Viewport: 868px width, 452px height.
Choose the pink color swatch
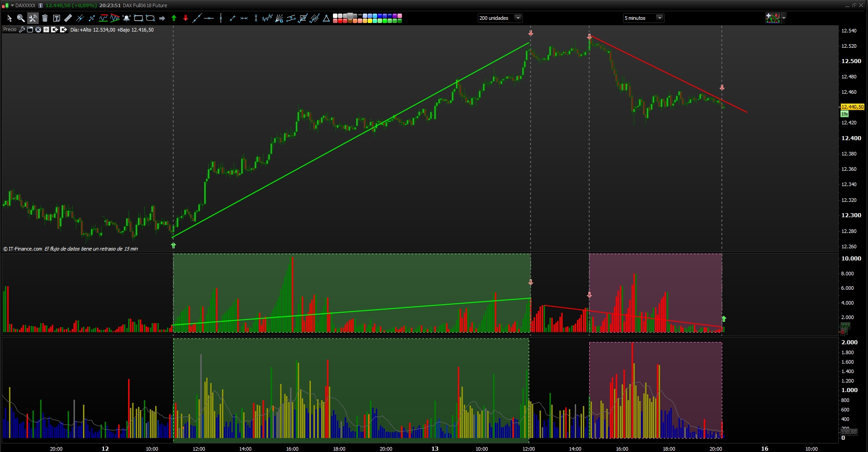(400, 16)
